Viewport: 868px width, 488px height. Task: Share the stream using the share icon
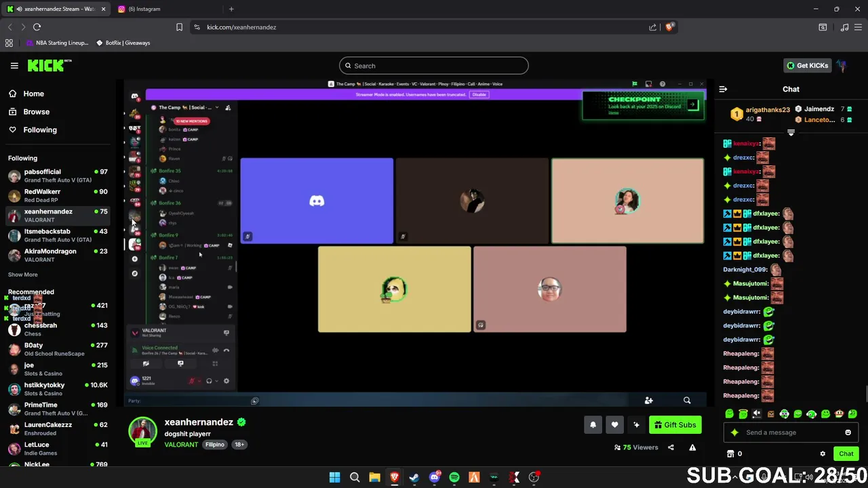[671, 447]
